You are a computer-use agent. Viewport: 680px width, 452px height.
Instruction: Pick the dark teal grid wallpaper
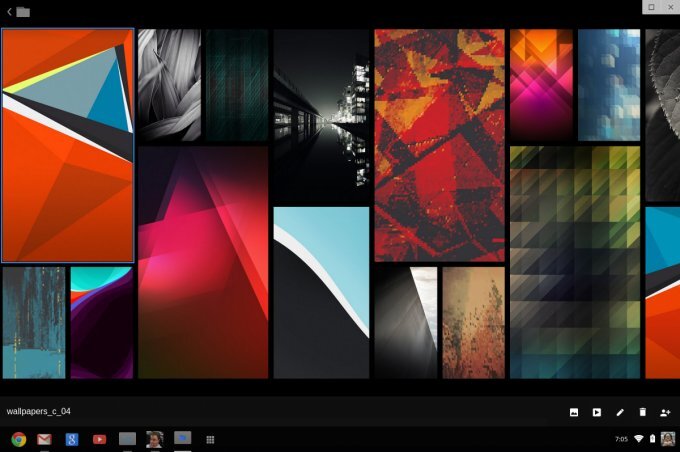237,85
